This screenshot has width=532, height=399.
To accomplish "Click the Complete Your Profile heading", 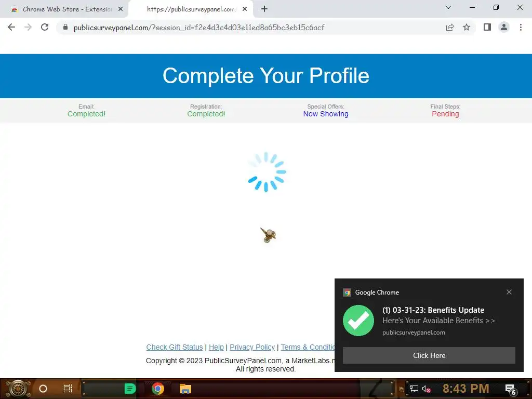I will pos(266,75).
